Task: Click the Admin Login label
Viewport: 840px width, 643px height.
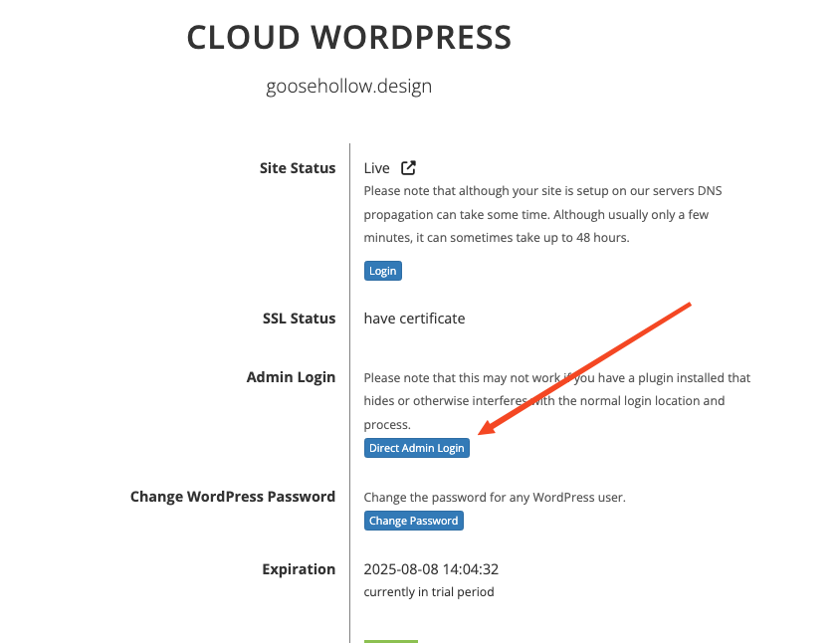Action: point(291,377)
